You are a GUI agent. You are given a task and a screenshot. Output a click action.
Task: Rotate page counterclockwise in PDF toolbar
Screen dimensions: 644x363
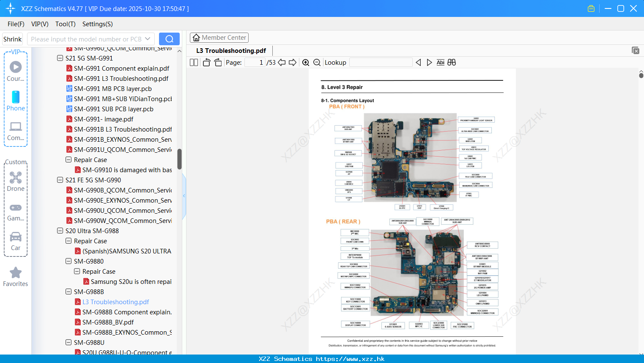pyautogui.click(x=207, y=62)
